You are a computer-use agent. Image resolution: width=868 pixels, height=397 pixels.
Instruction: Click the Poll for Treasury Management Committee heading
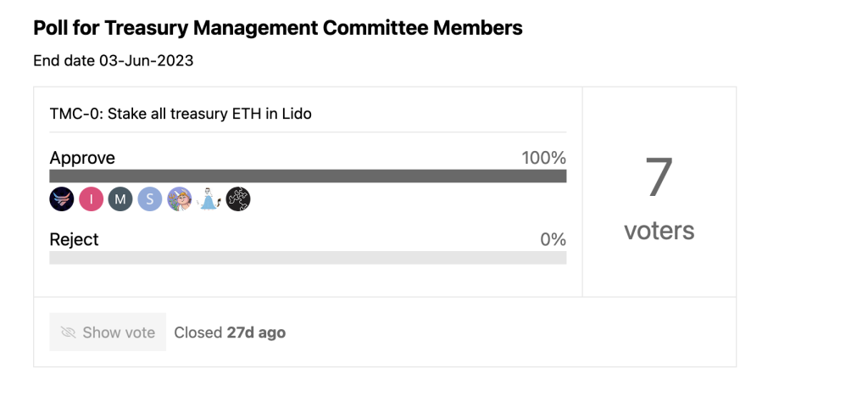(278, 28)
